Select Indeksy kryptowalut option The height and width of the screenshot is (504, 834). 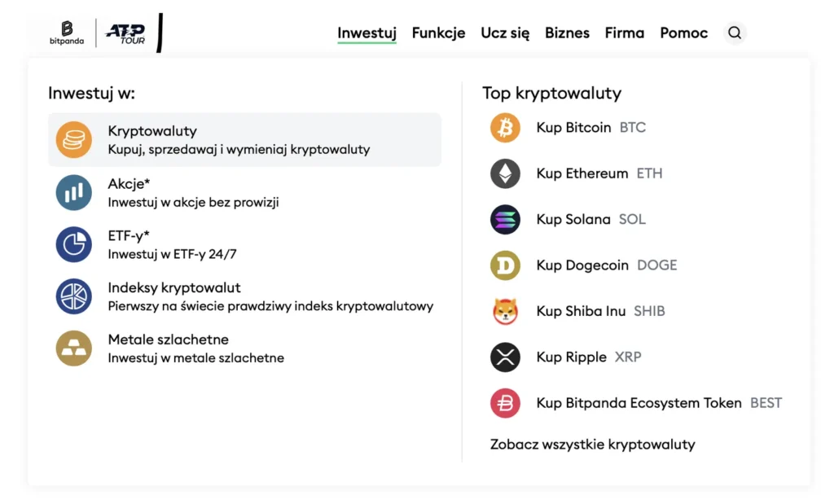pyautogui.click(x=174, y=288)
